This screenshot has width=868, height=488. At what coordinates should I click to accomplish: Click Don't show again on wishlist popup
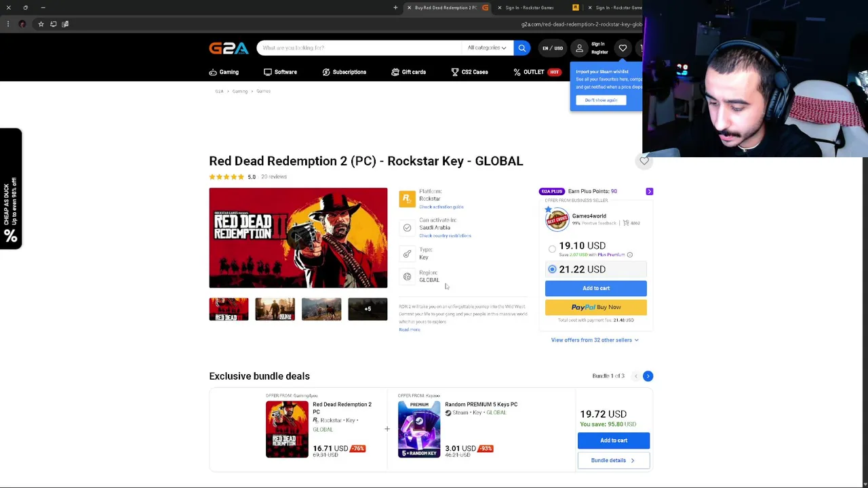[601, 100]
